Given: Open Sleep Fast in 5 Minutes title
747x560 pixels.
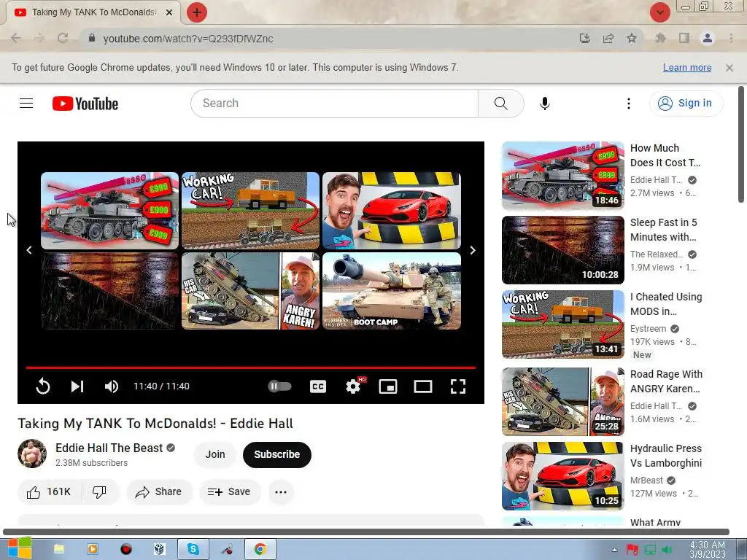Looking at the screenshot, I should (664, 230).
